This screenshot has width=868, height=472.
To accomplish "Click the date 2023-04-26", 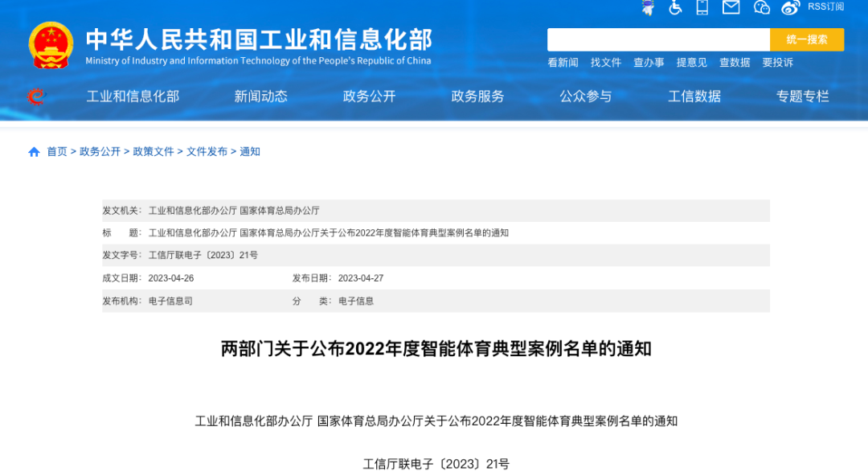I will pyautogui.click(x=171, y=278).
